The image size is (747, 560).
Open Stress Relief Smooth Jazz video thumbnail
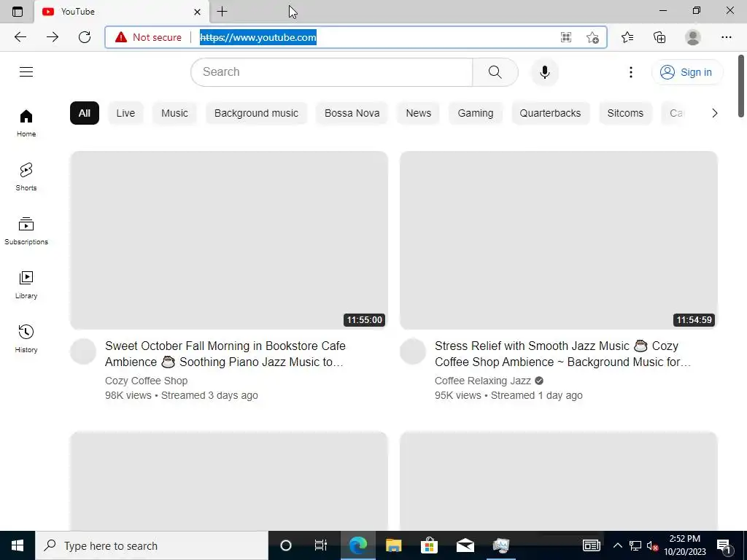558,240
